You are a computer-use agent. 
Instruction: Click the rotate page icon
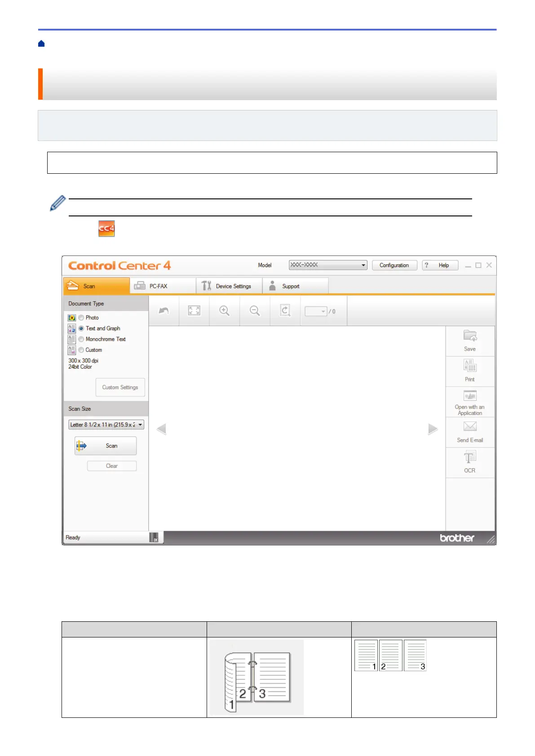point(285,311)
